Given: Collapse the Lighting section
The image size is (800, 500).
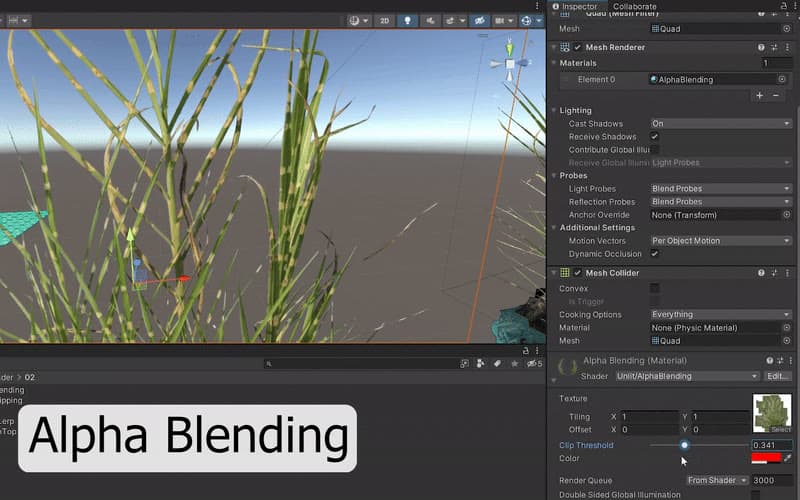Looking at the screenshot, I should click(x=554, y=110).
